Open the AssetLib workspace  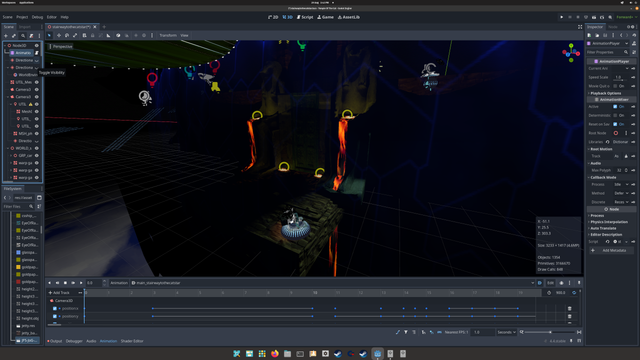click(349, 17)
